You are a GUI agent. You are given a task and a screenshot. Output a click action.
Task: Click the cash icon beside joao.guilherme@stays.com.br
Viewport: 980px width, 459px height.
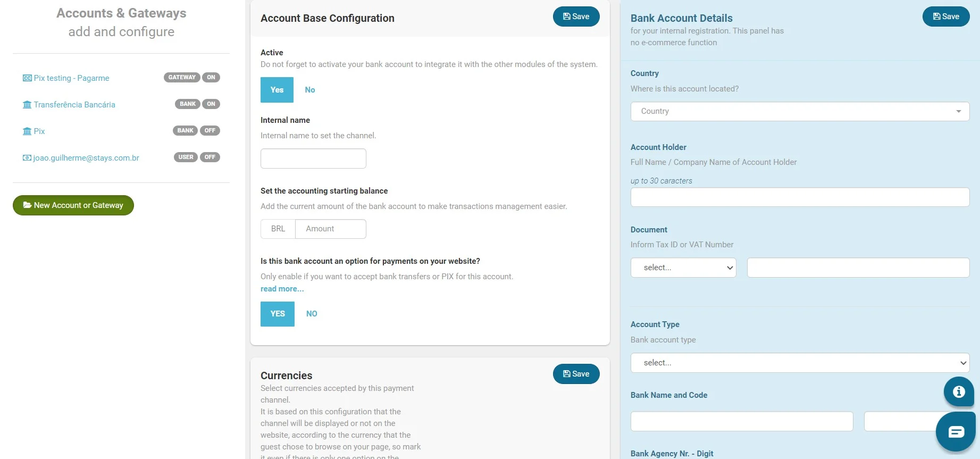27,158
